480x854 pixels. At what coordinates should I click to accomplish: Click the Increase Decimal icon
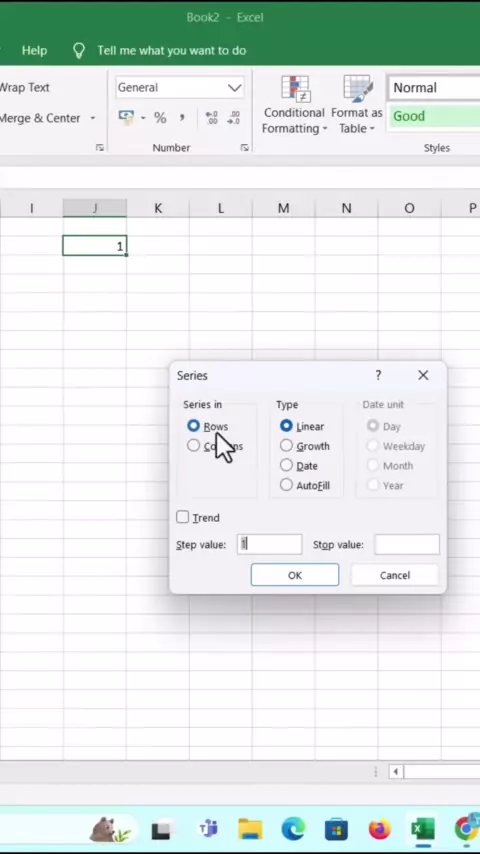tap(211, 118)
